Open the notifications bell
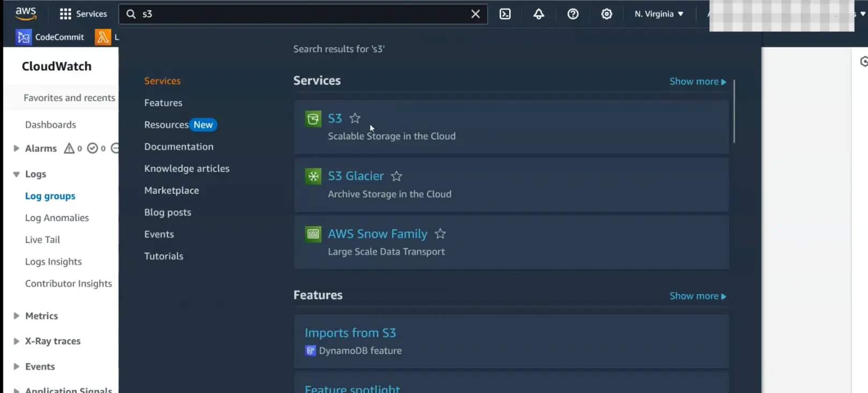The height and width of the screenshot is (393, 868). 539,14
